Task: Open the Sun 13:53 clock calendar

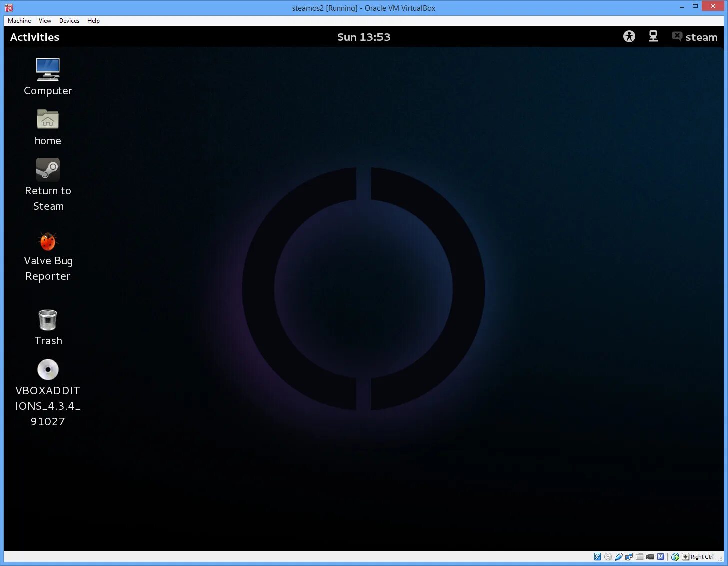Action: [x=364, y=37]
